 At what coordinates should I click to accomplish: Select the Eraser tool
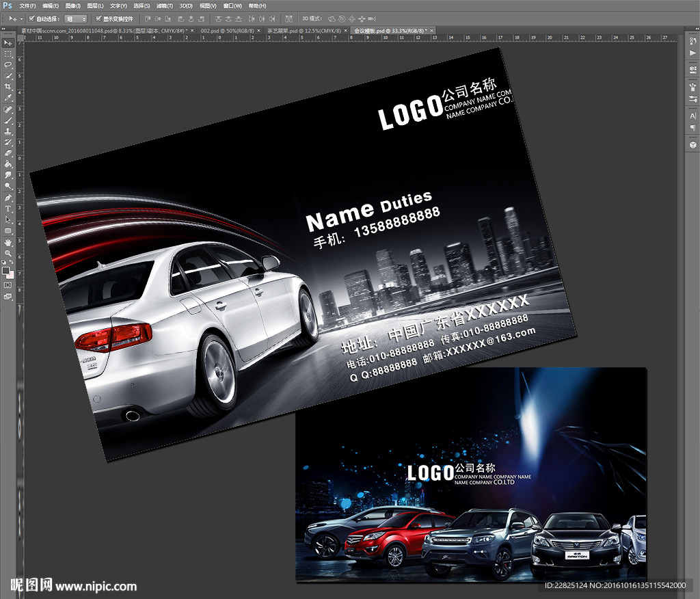tap(8, 153)
